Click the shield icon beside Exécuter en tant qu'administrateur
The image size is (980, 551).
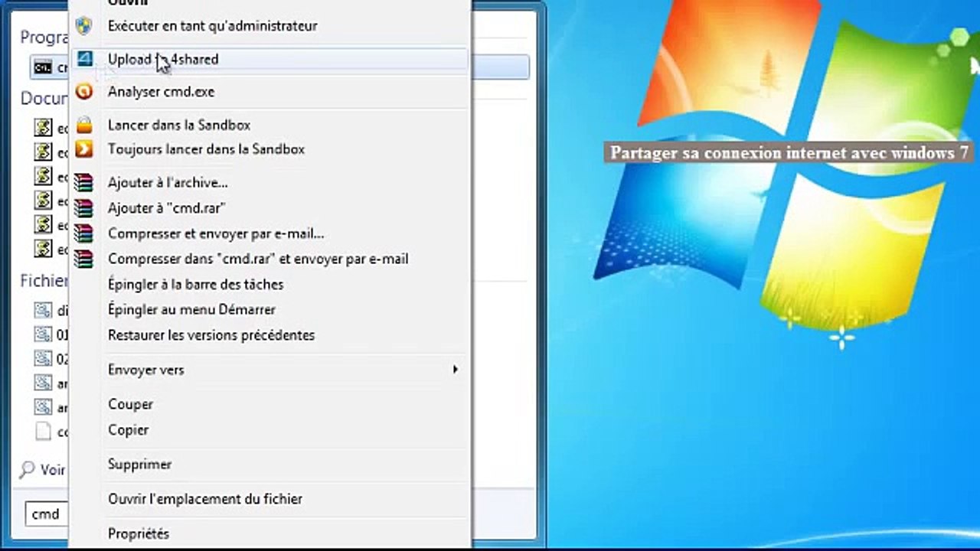pyautogui.click(x=84, y=25)
